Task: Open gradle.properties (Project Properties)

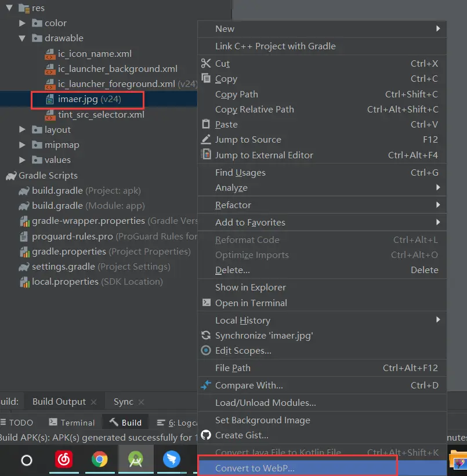Action: click(111, 252)
